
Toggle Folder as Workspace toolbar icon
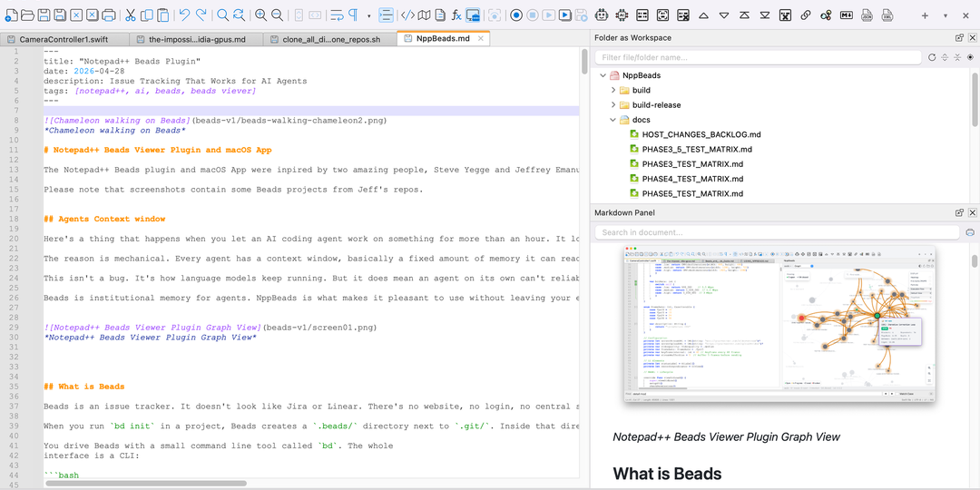pyautogui.click(x=473, y=15)
